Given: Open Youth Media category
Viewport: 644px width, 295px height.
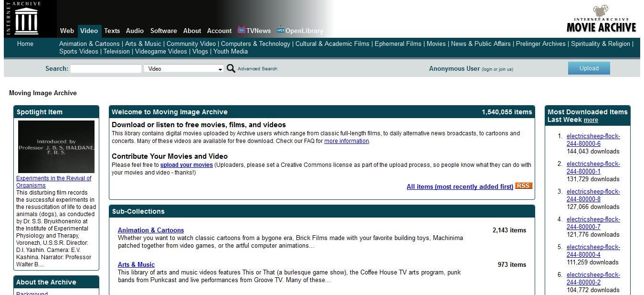Looking at the screenshot, I should (231, 51).
